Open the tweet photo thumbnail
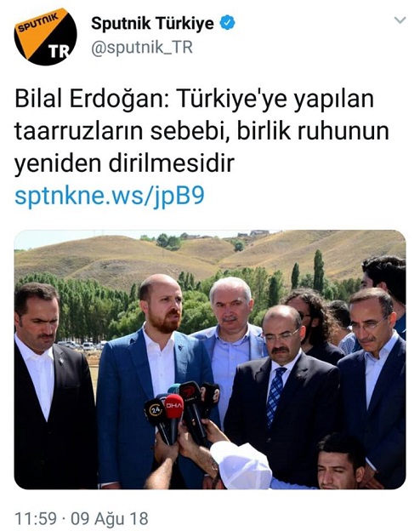The width and height of the screenshot is (420, 531). (210, 360)
